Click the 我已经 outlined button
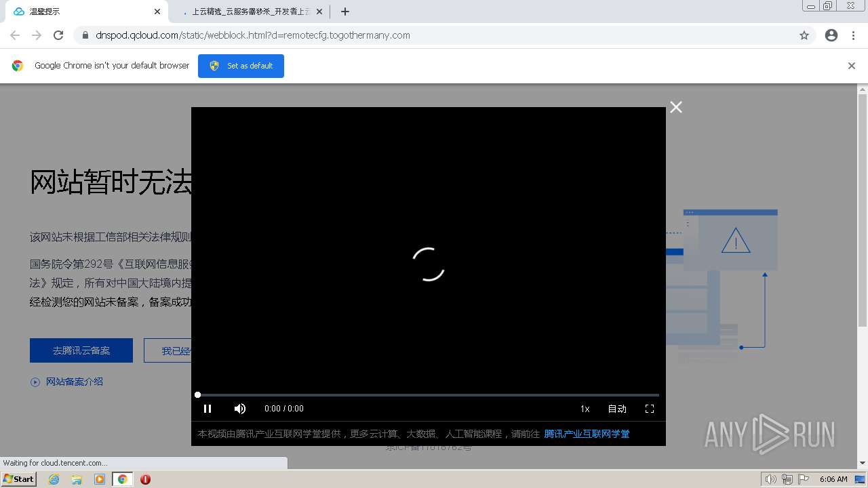868x488 pixels. pos(167,350)
